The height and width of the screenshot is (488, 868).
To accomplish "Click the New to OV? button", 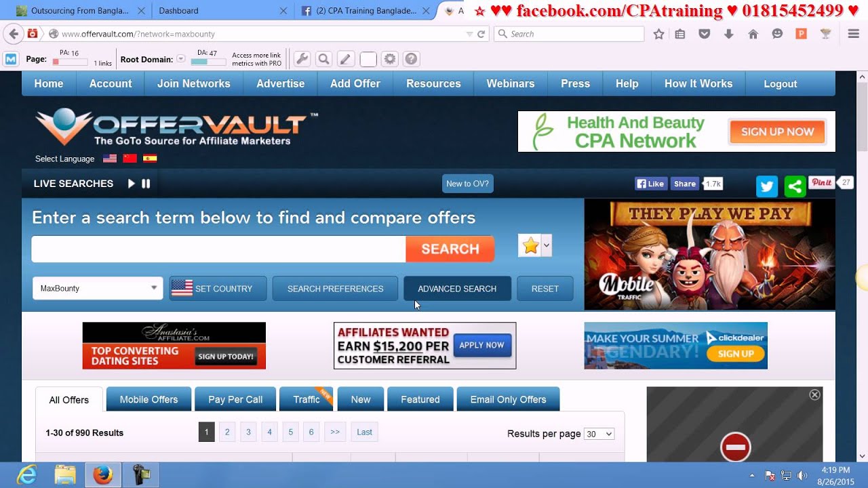I will [x=467, y=184].
